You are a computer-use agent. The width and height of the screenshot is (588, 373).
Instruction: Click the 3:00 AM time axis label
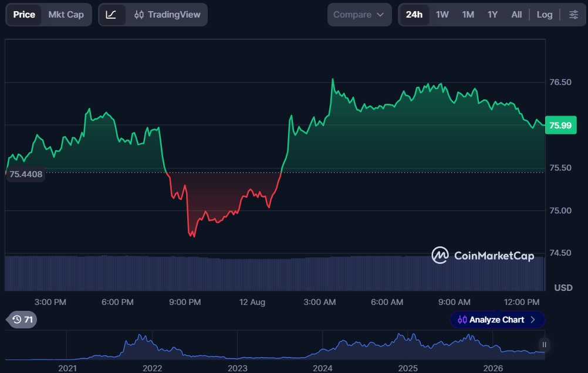(x=319, y=302)
